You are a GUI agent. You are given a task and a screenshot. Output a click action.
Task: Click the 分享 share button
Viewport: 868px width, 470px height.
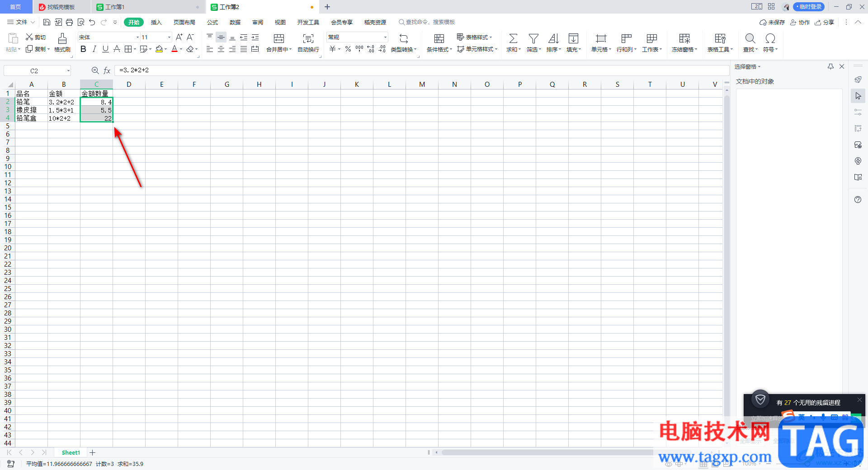pos(824,22)
